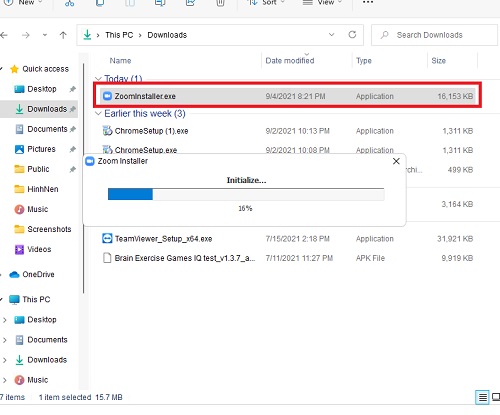This screenshot has width=500, height=415.
Task: Click the navigation pane scrollbar
Action: pos(83,177)
